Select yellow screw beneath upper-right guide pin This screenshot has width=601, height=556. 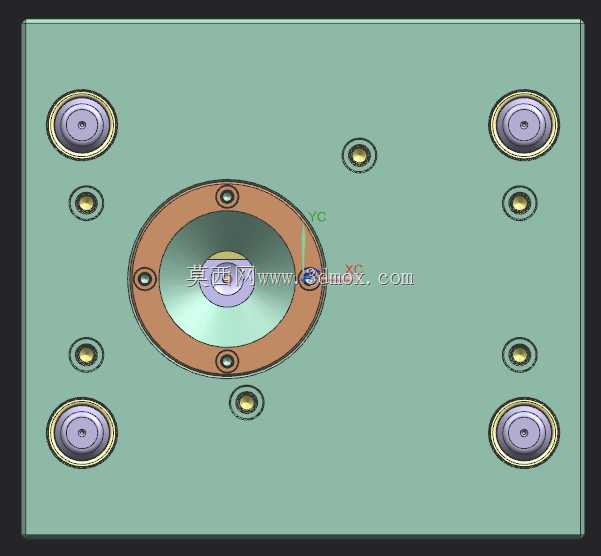pos(519,203)
